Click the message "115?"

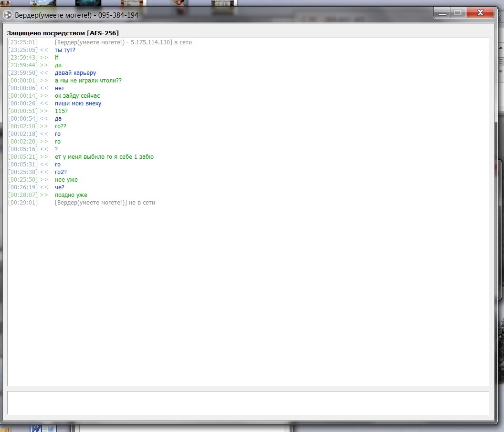pyautogui.click(x=61, y=111)
